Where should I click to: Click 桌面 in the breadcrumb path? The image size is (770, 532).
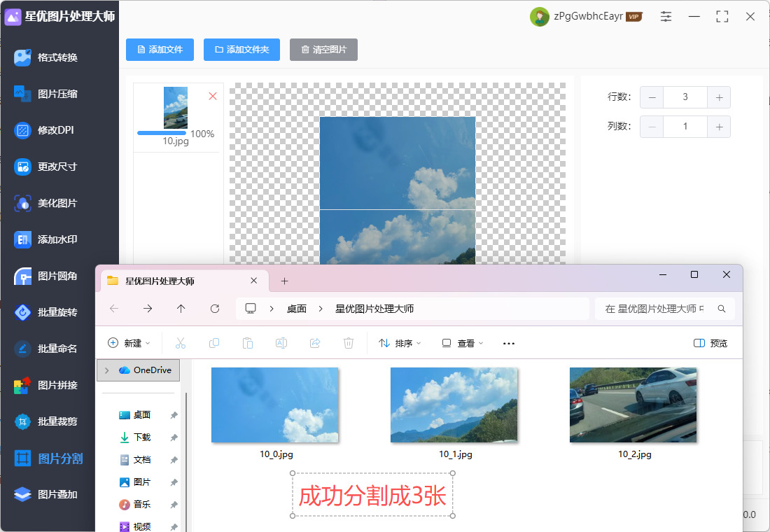[297, 309]
